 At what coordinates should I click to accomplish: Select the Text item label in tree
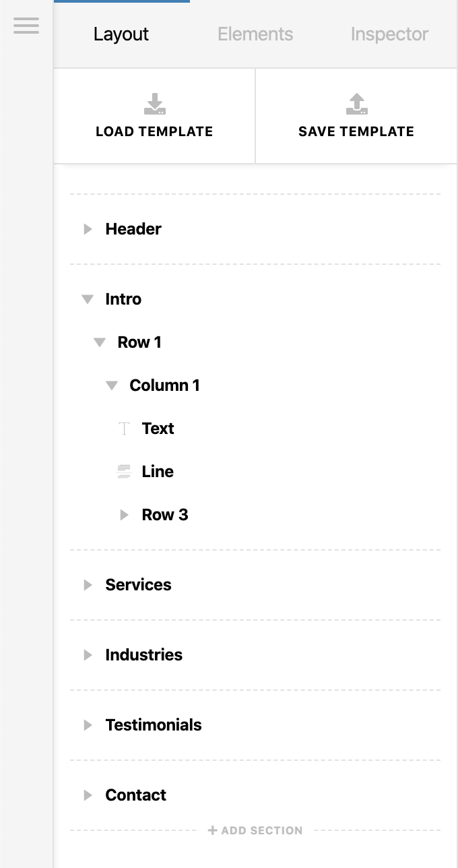(x=158, y=429)
